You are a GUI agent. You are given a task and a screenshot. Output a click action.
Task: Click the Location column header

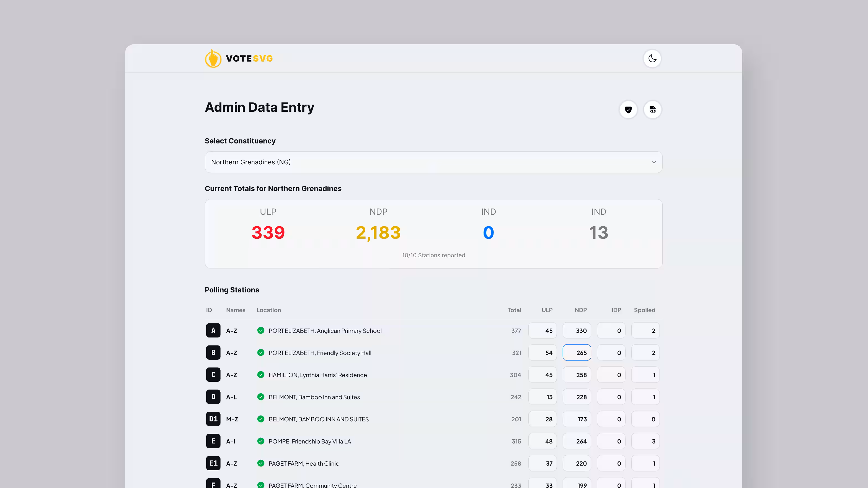pos(268,310)
